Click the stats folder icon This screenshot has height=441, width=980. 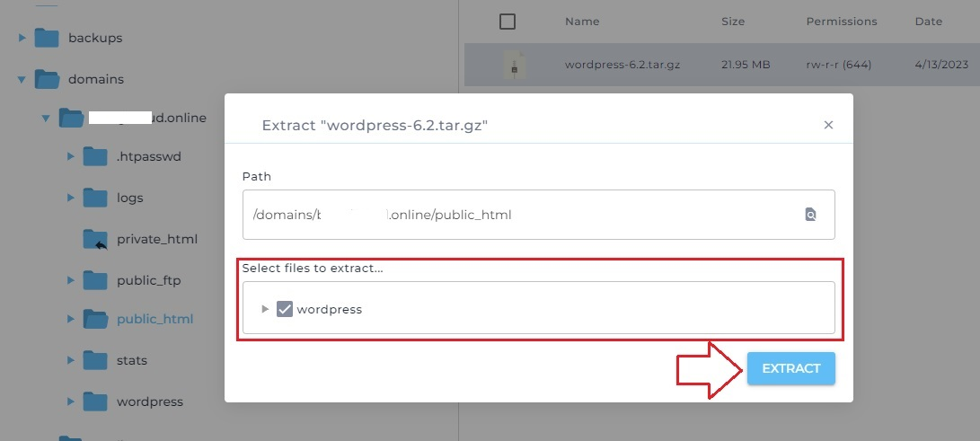tap(95, 360)
